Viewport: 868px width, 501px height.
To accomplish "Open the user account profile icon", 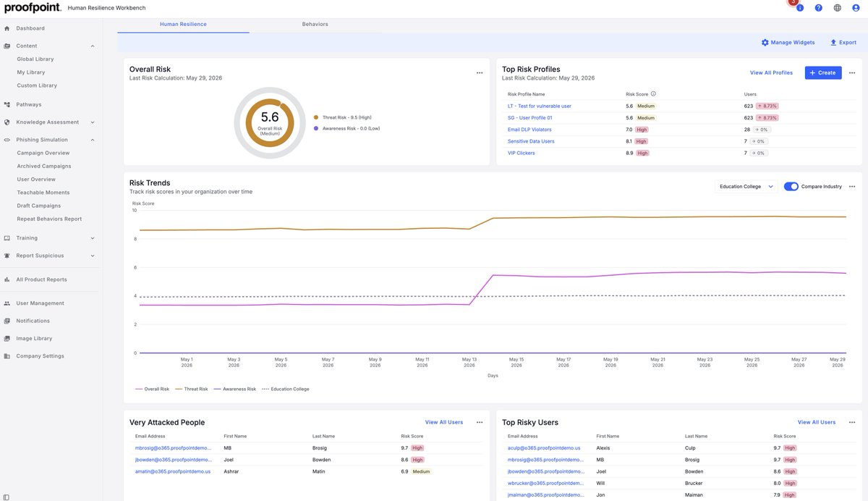I will click(856, 8).
